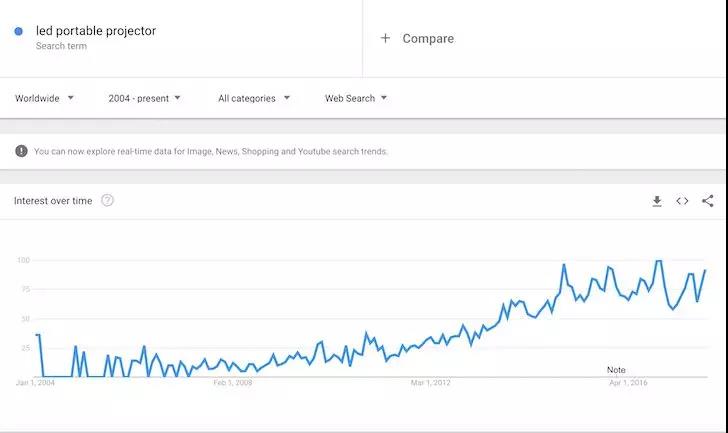728x433 pixels.
Task: Click the Note marker on chart
Action: [616, 370]
